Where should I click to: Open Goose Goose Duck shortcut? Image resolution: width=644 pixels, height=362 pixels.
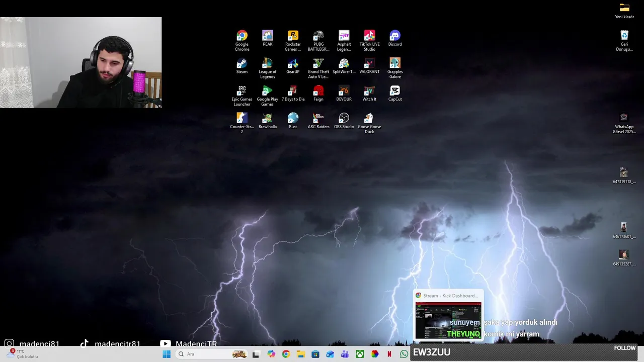point(369,123)
